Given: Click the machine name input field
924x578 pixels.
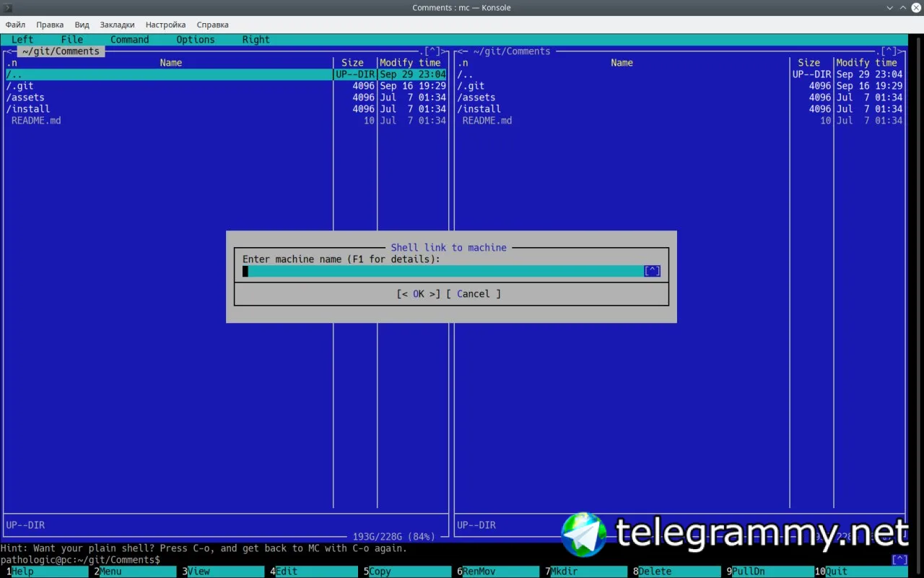Looking at the screenshot, I should [x=443, y=271].
